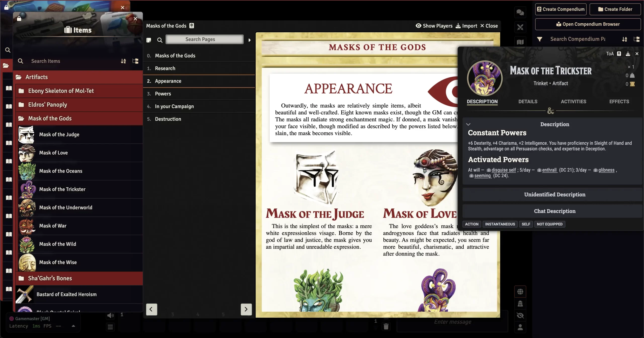Switch to the Activities tab
The width and height of the screenshot is (644, 338).
tap(573, 102)
